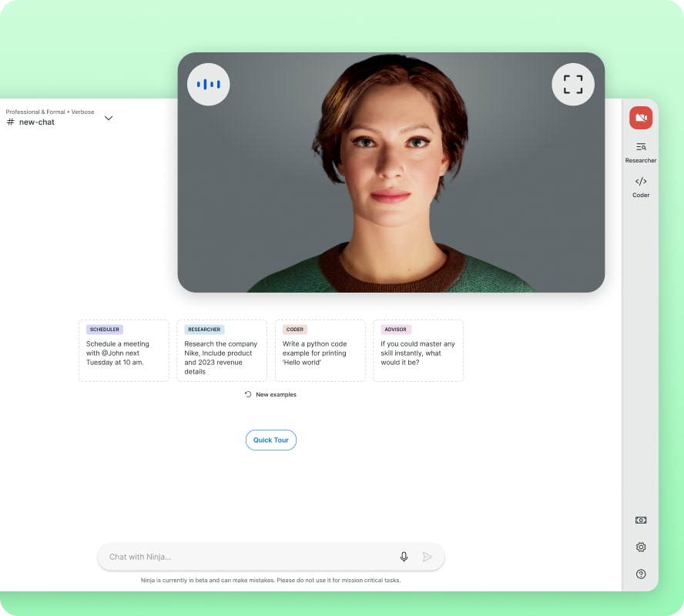Click New examples to refresh suggestions
Screen dimensions: 684x616
click(271, 394)
